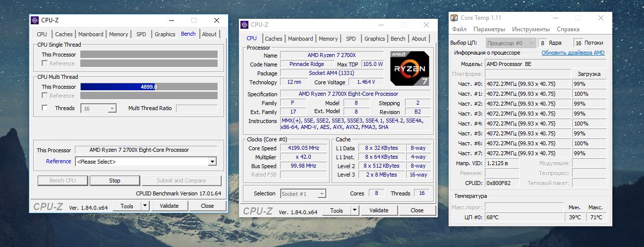Open Graphics tab in Bench window

coord(165,34)
